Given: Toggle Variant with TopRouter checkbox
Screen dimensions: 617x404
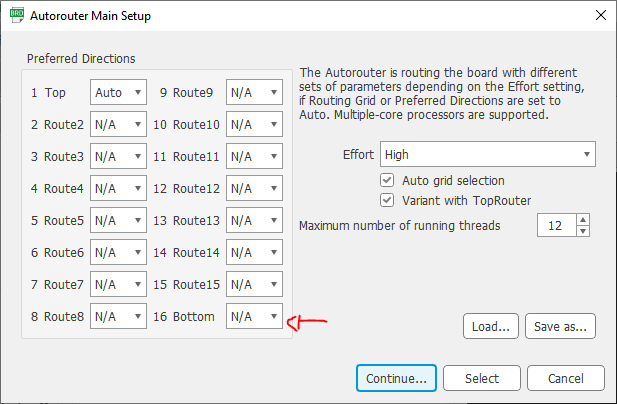Looking at the screenshot, I should pyautogui.click(x=387, y=200).
